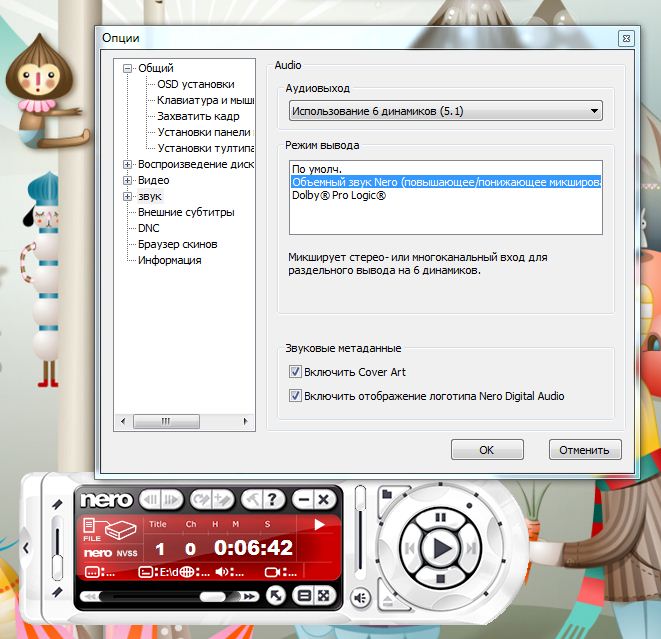The image size is (661, 639).
Task: Select DNC in options tree
Action: [x=149, y=228]
